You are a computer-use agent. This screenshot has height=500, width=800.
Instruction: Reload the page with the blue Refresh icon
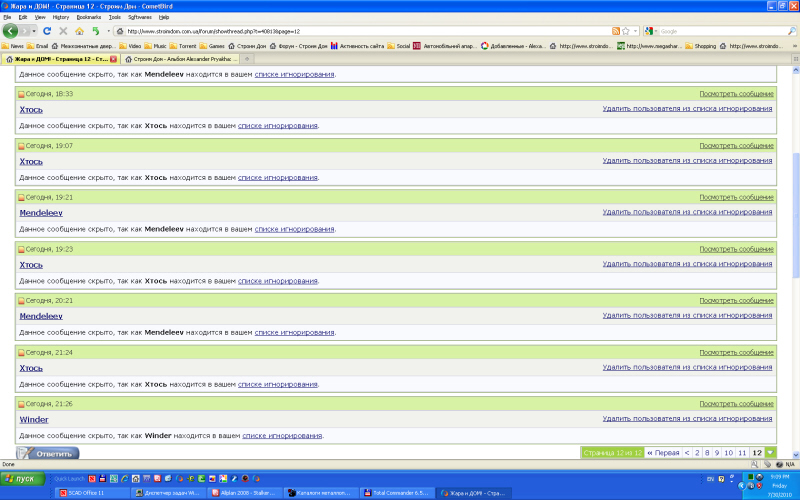point(47,31)
